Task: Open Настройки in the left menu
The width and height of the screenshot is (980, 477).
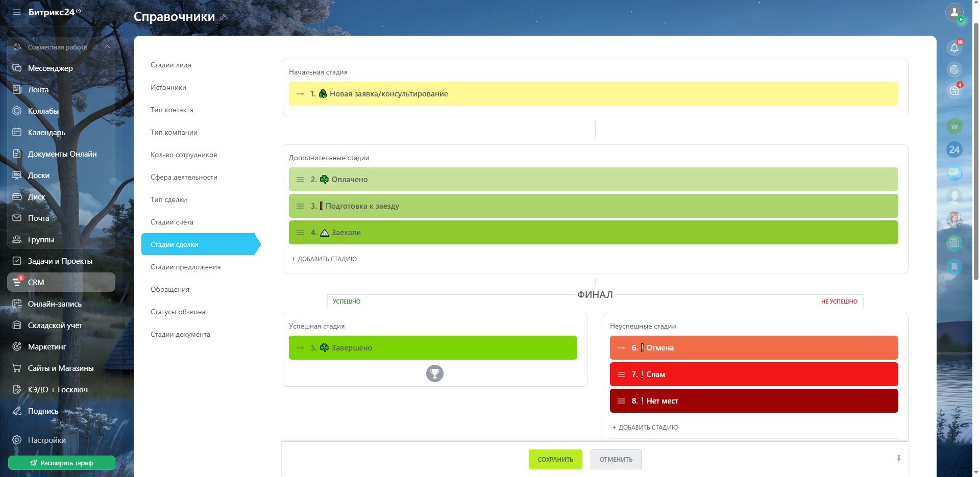Action: 61,440
